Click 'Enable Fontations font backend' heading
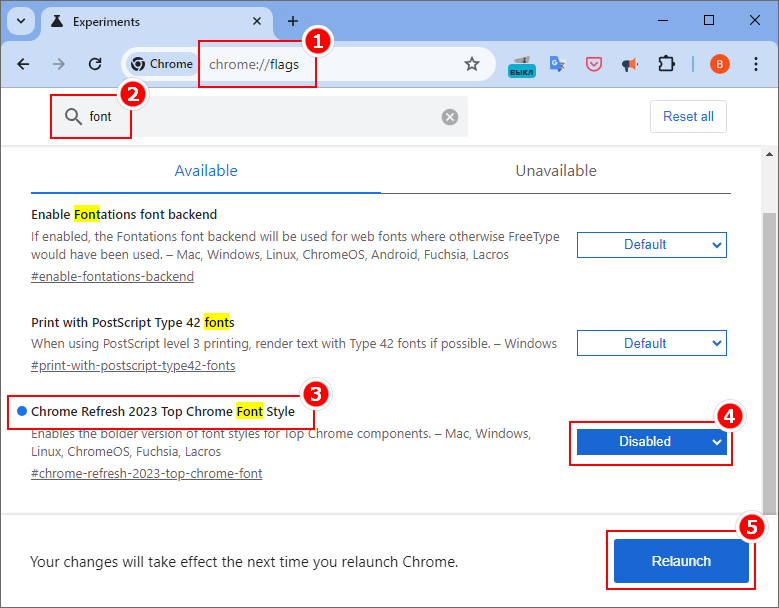 124,215
